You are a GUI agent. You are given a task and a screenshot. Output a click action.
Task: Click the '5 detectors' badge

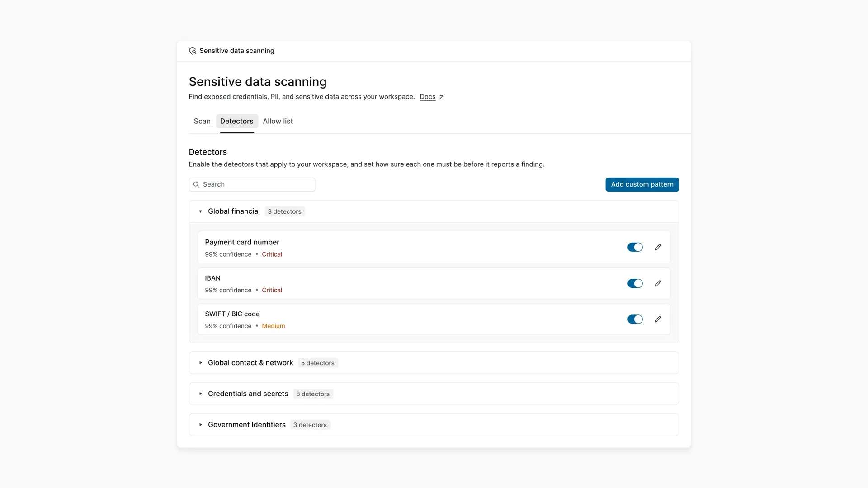318,363
